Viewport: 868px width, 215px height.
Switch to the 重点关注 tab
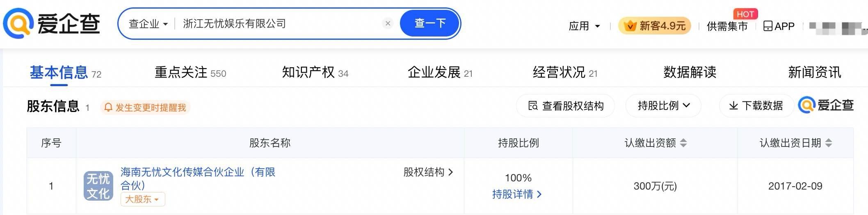190,73
